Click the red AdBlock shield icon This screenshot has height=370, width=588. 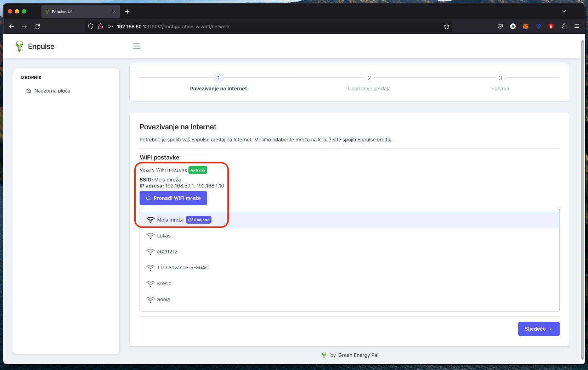551,26
